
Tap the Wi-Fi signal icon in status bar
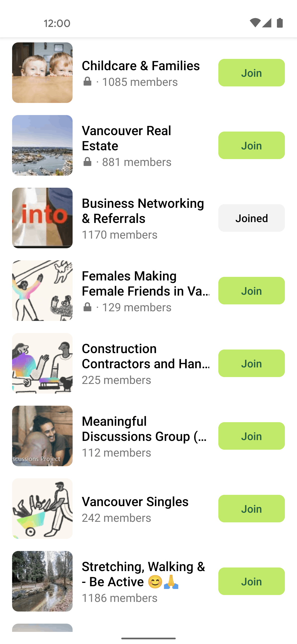[255, 23]
